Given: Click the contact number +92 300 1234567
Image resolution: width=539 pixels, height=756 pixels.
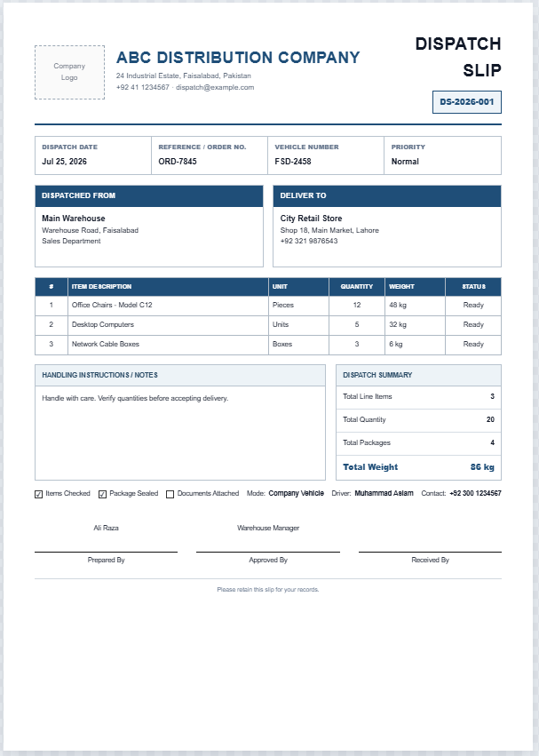Looking at the screenshot, I should click(x=475, y=494).
